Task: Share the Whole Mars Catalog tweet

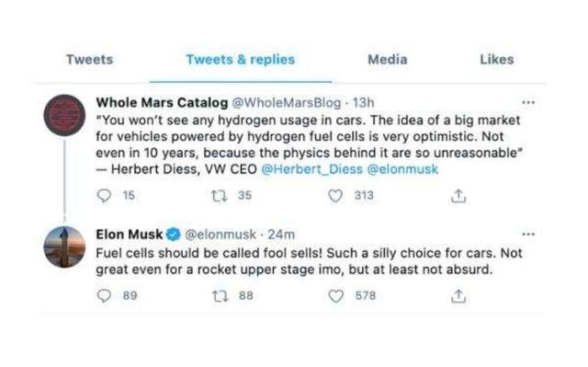Action: pos(458,196)
